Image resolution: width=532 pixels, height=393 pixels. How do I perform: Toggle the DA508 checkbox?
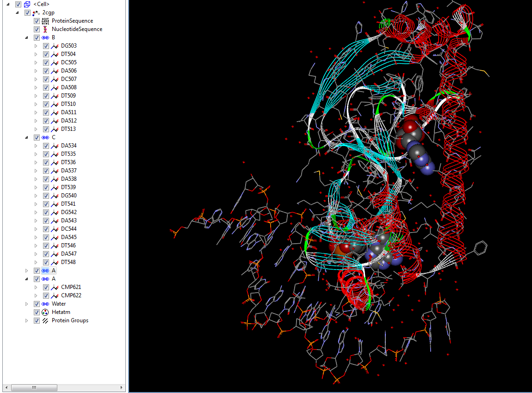pyautogui.click(x=46, y=87)
